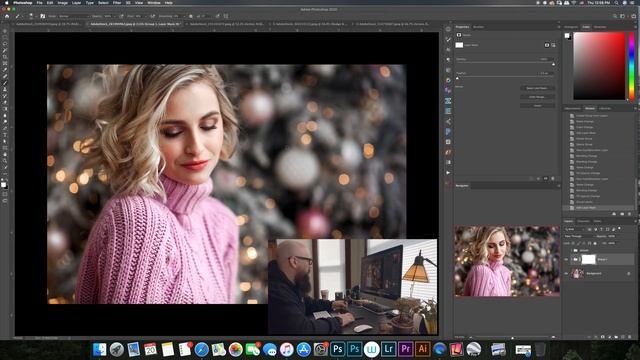Hide the Background layer

566,273
